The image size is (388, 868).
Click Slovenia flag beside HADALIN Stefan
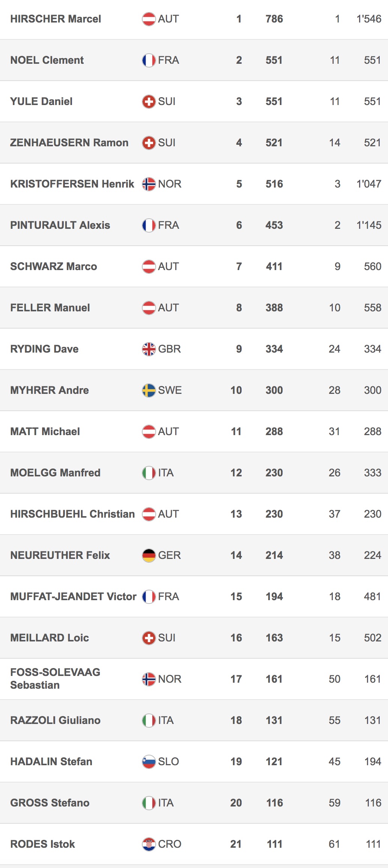[149, 762]
